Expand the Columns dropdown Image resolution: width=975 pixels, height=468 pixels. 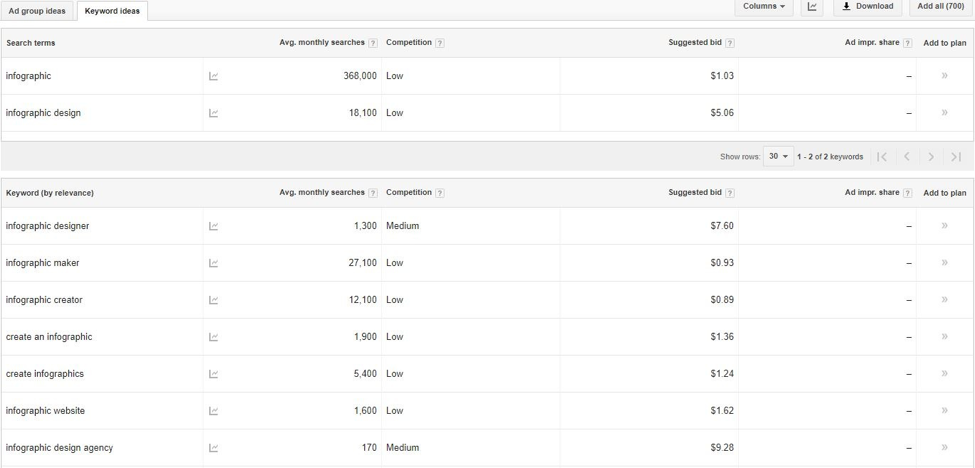click(x=764, y=7)
